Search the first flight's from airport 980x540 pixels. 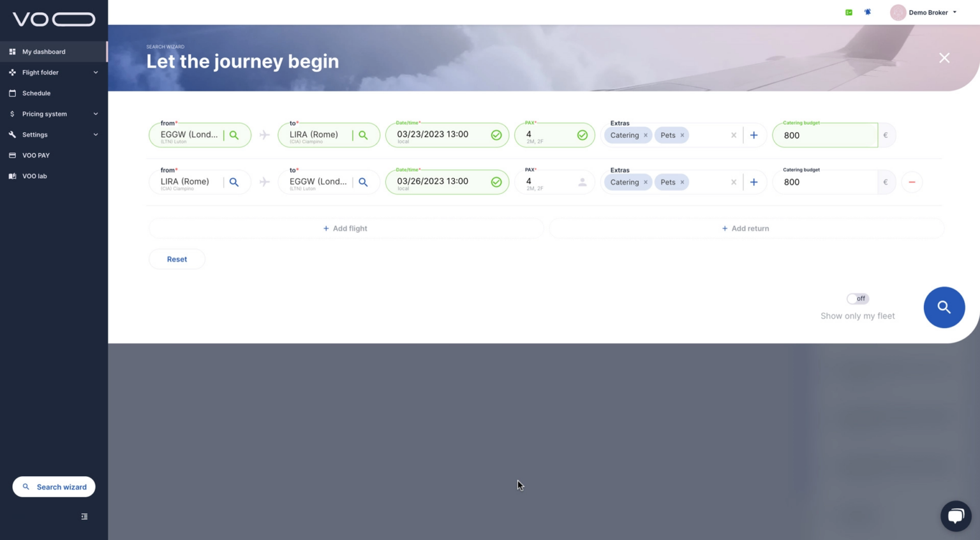tap(234, 135)
